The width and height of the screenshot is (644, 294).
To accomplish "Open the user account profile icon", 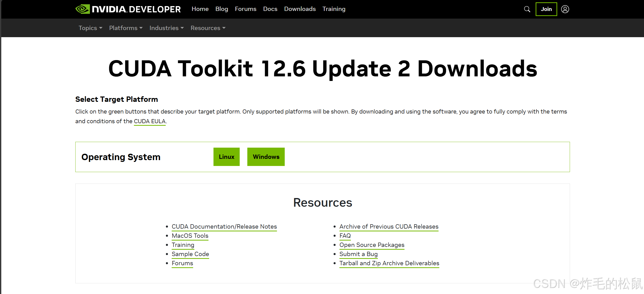I will click(565, 9).
